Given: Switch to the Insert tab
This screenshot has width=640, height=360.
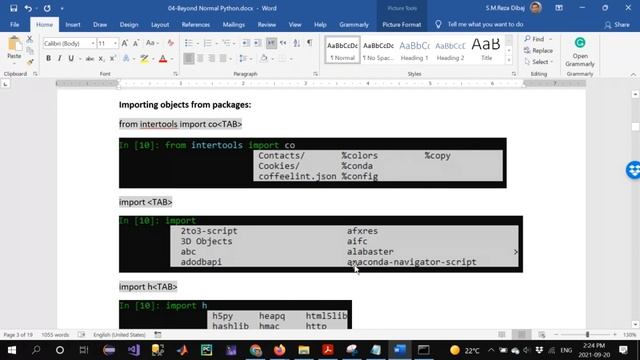Looking at the screenshot, I should (x=73, y=24).
